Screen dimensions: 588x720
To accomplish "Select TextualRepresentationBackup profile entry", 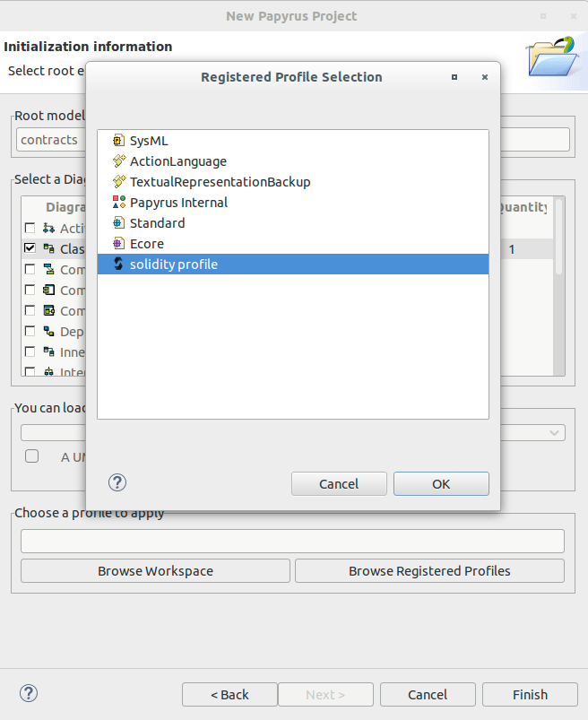I will [293, 182].
